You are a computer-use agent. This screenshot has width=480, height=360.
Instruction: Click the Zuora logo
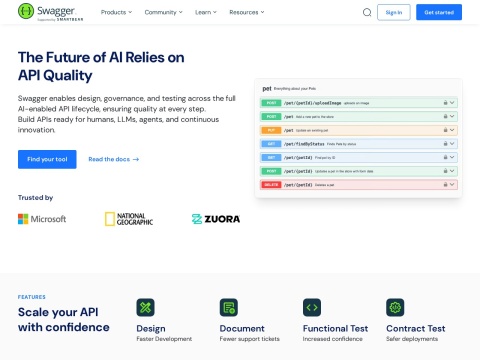pyautogui.click(x=216, y=219)
